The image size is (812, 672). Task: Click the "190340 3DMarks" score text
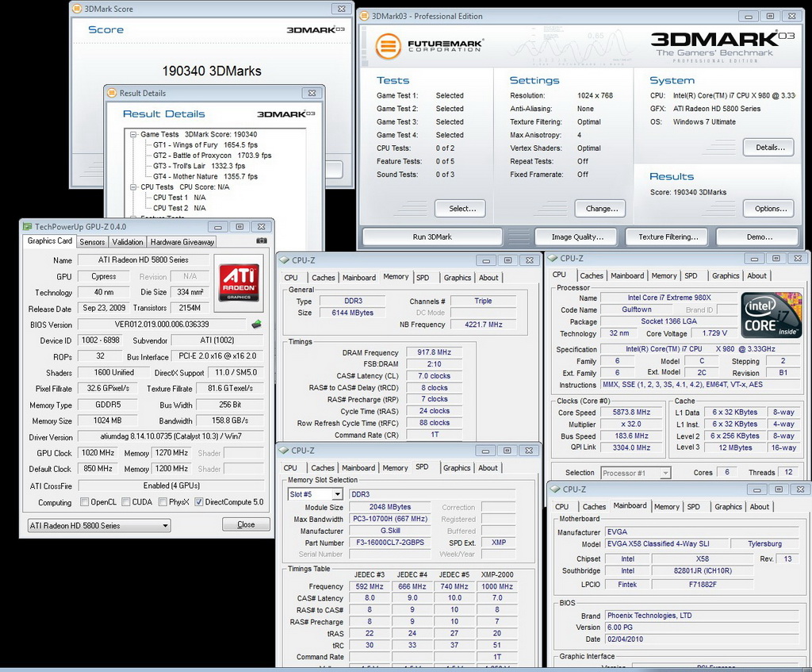coord(212,71)
